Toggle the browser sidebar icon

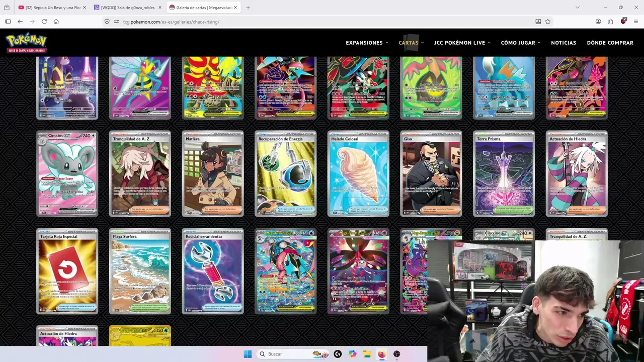pyautogui.click(x=8, y=22)
